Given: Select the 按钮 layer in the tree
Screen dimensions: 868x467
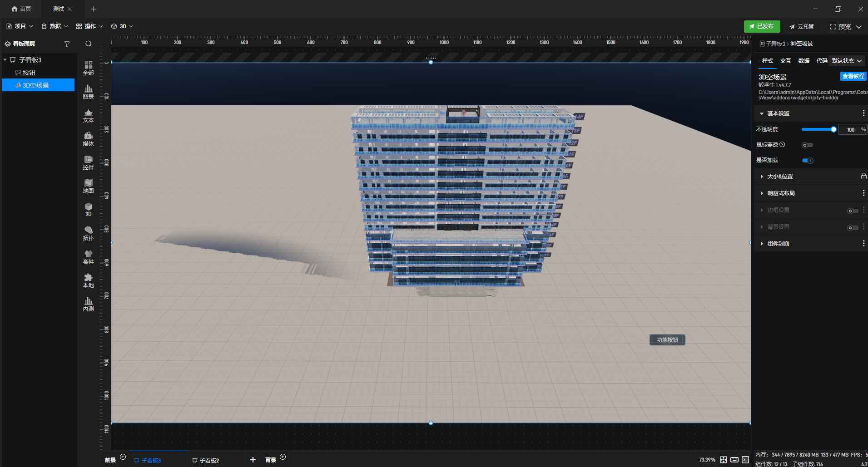Looking at the screenshot, I should [38, 73].
